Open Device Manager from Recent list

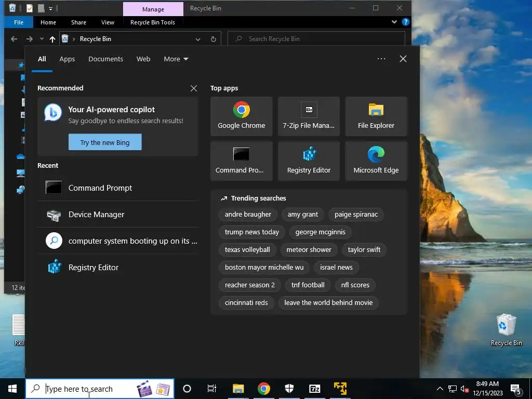[118, 215]
